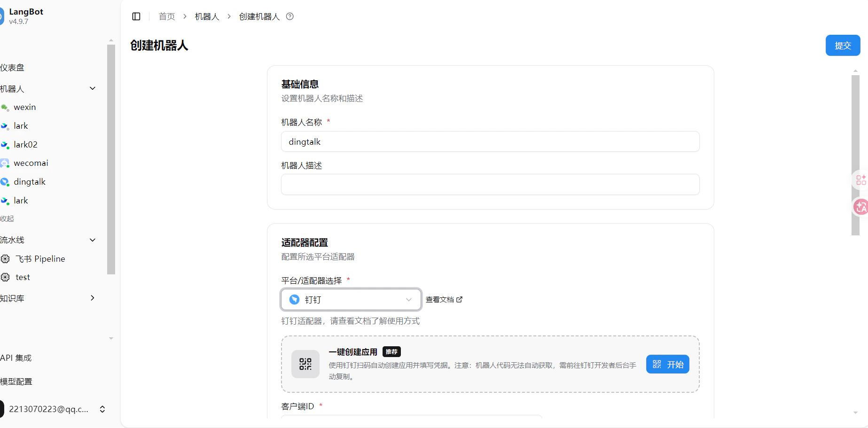Click the 创建机器人 breadcrumb text
Image resolution: width=868 pixels, height=428 pixels.
point(259,16)
